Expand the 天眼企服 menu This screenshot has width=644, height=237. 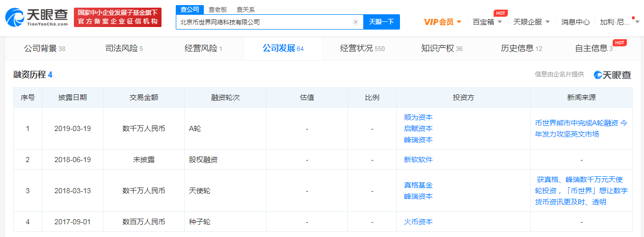coord(531,22)
